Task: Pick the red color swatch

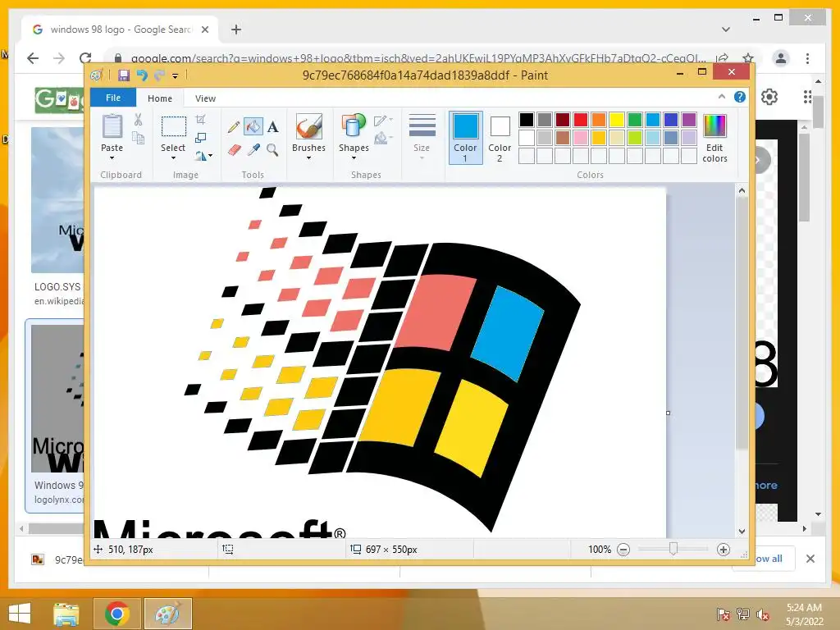Action: coord(581,120)
